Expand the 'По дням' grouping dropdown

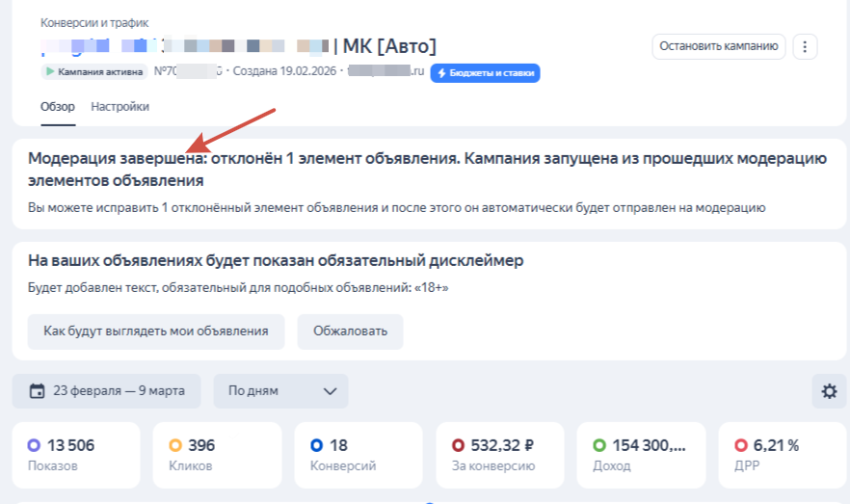280,391
